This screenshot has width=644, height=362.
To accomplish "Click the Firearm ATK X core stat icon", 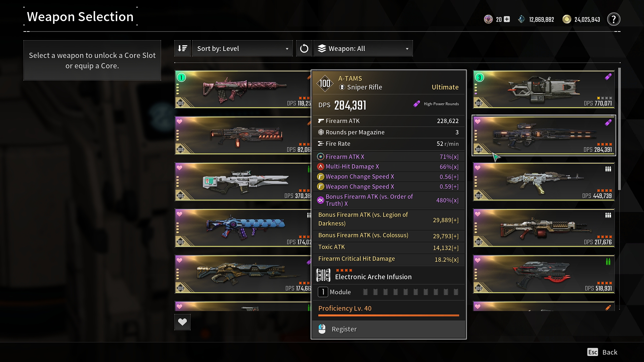I will coord(321,157).
